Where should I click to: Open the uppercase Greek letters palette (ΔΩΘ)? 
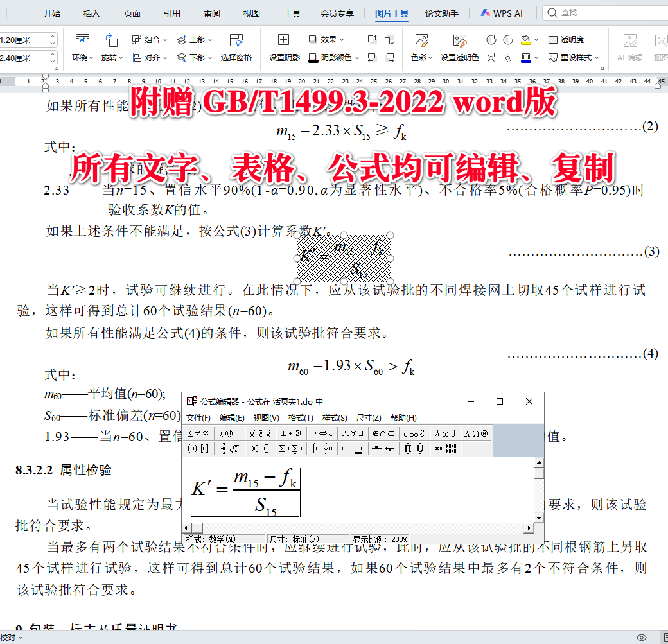[476, 433]
